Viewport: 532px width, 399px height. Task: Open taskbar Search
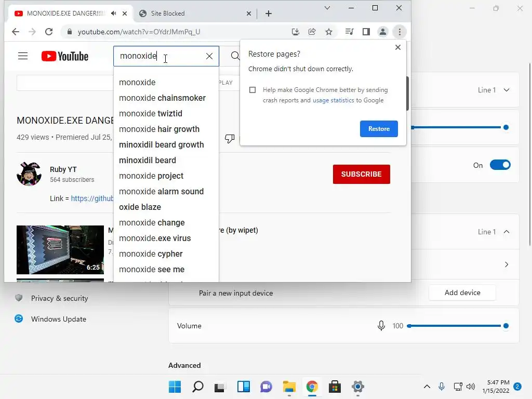[x=198, y=387]
